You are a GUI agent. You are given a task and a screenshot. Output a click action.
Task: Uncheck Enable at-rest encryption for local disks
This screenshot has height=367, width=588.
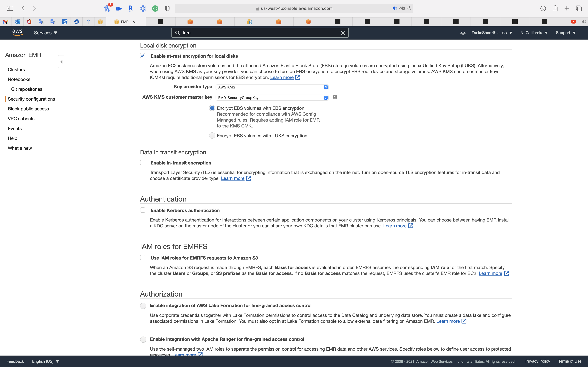pos(143,56)
